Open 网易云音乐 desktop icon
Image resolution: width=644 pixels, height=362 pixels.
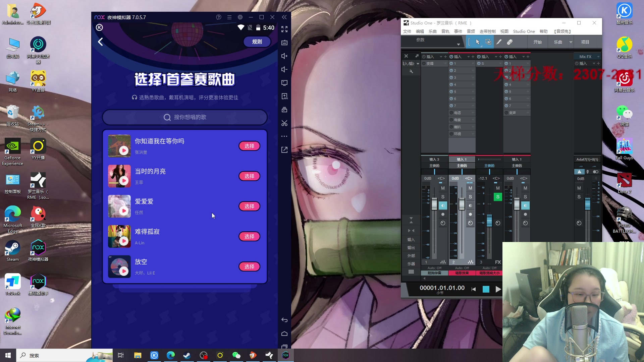625,81
